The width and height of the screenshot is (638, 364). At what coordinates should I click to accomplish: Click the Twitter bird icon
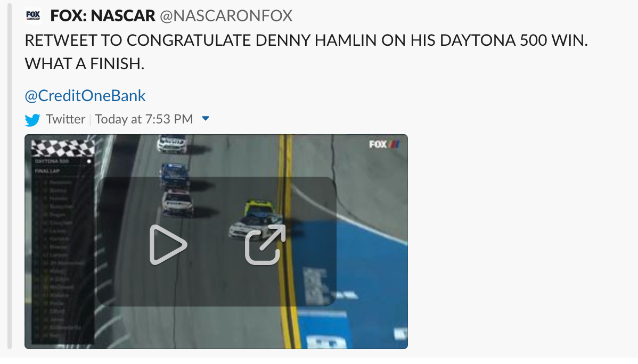pyautogui.click(x=32, y=120)
